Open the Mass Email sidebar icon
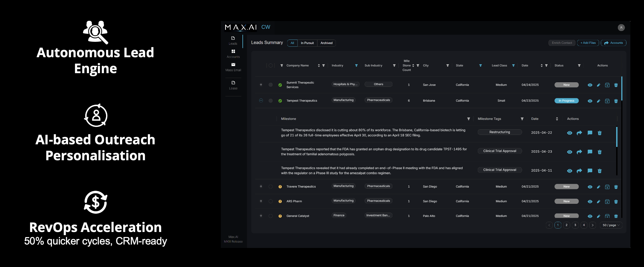 coord(233,65)
